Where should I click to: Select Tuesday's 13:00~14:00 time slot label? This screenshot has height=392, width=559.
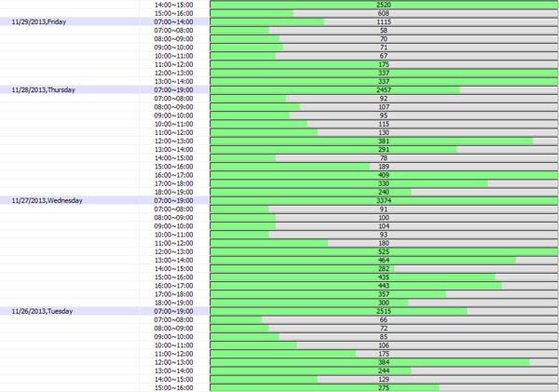pos(173,371)
